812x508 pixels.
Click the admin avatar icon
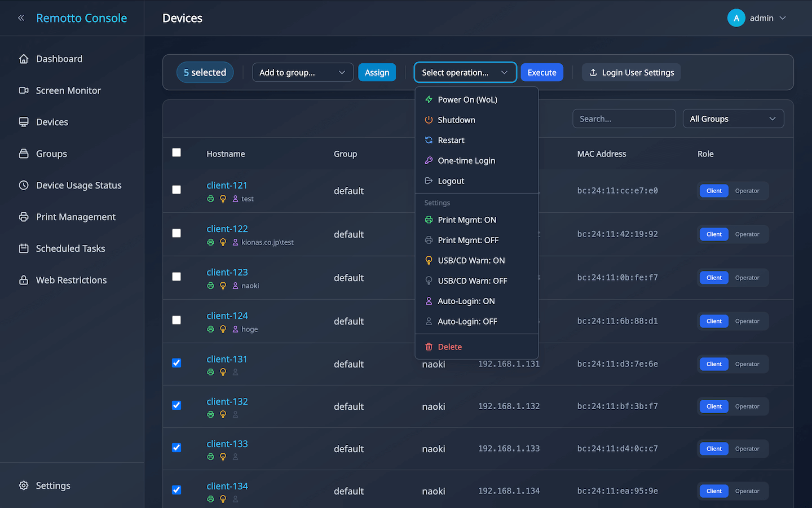pos(736,18)
